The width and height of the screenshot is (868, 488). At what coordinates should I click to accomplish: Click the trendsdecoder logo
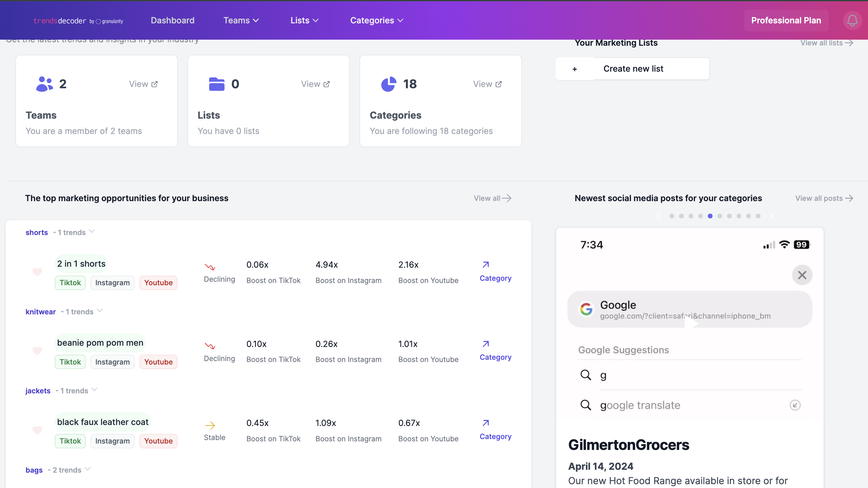point(78,21)
